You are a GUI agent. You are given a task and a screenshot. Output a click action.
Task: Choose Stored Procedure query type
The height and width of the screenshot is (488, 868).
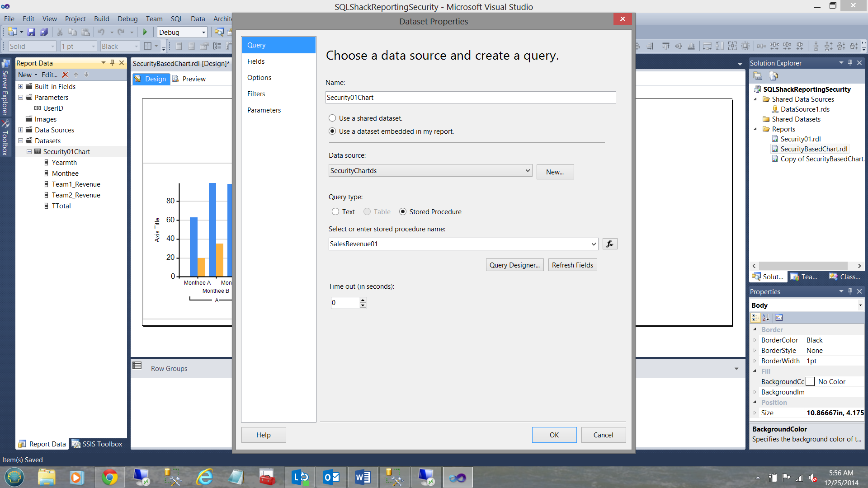click(x=403, y=212)
